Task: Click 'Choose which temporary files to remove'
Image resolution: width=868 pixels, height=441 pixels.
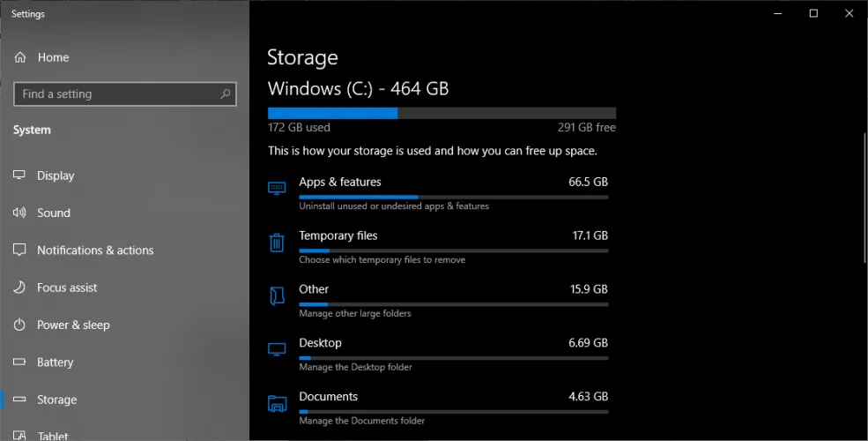Action: pyautogui.click(x=382, y=260)
